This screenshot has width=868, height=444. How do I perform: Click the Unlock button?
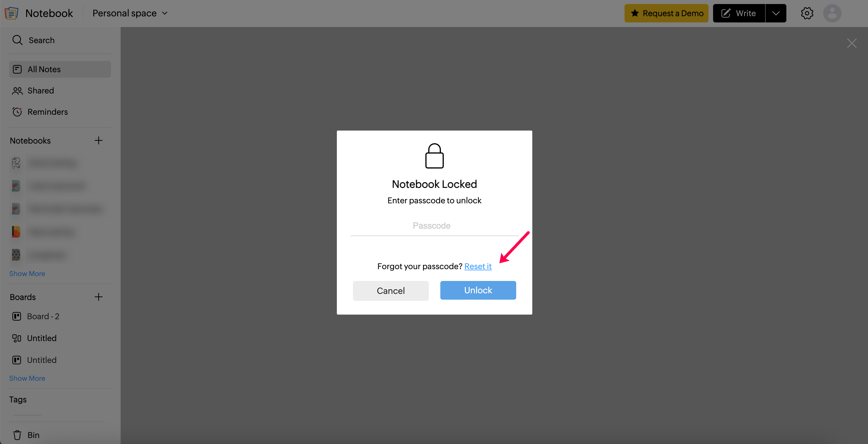click(478, 290)
